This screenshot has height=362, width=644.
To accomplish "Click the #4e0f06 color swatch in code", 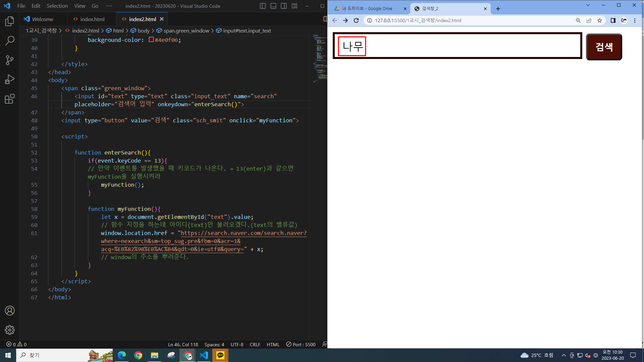I will tap(151, 40).
